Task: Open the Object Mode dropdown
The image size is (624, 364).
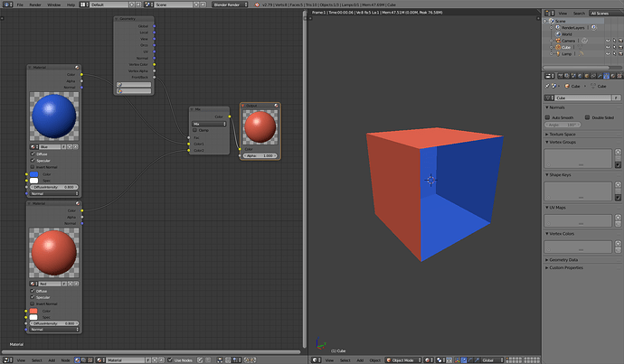Action: (x=403, y=360)
